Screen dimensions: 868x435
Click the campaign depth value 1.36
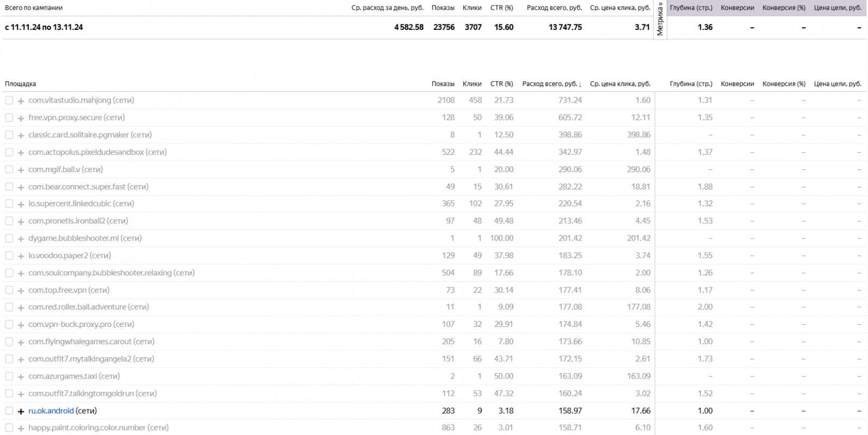705,27
